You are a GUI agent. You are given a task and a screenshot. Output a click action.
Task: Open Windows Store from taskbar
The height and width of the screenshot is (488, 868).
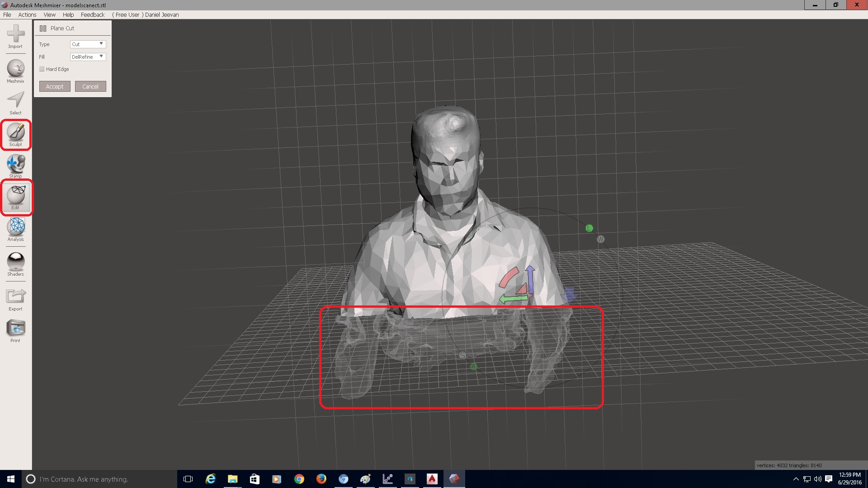255,479
